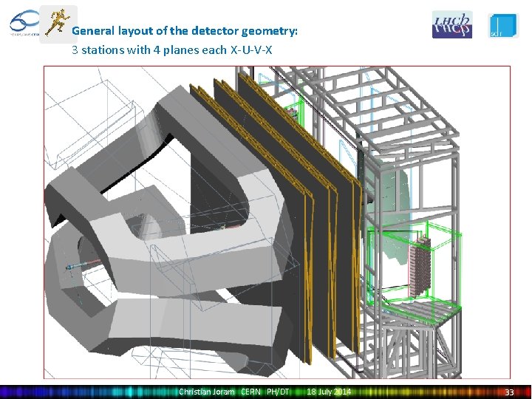Click the footer text 'CERN PH/DT'
This screenshot has width=532, height=399.
coord(265,392)
